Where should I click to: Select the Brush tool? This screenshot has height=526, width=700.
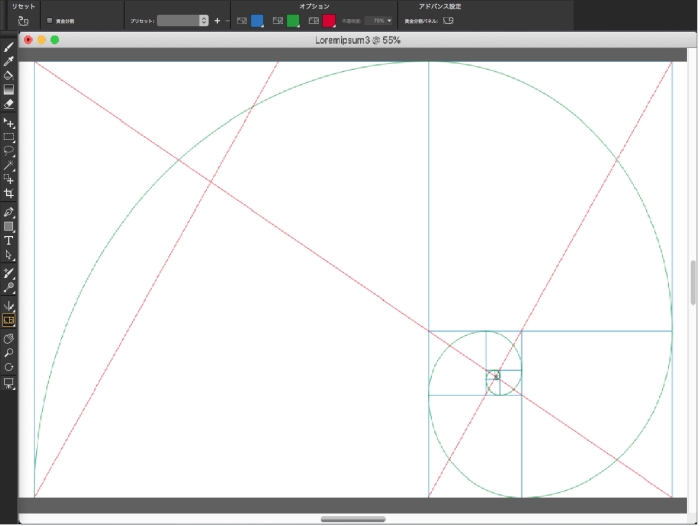coord(9,47)
